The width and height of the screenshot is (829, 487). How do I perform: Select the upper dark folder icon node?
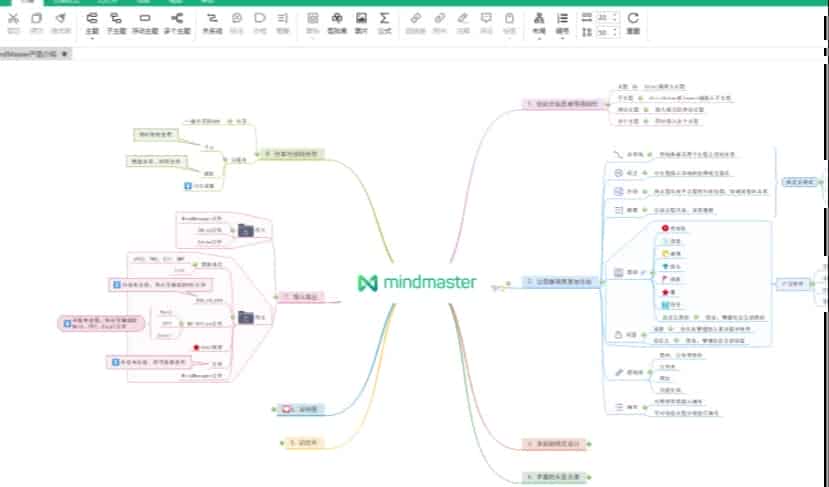246,230
